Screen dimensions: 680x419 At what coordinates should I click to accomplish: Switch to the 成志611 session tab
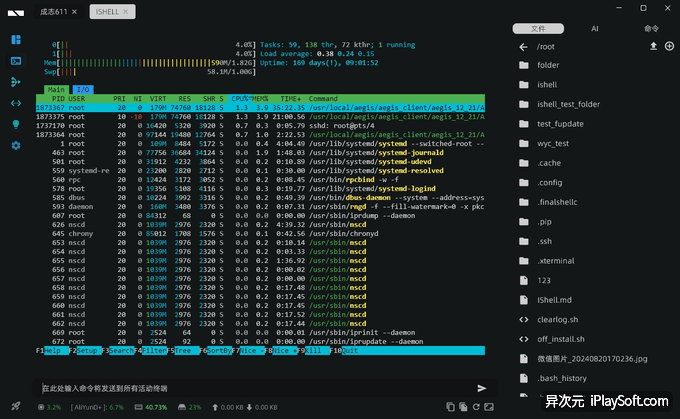pyautogui.click(x=54, y=12)
